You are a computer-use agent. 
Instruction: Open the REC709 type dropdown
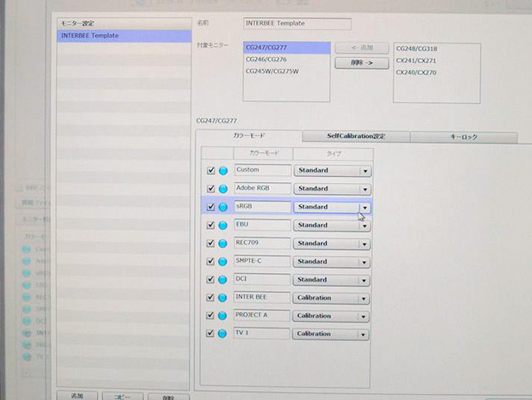(x=332, y=244)
